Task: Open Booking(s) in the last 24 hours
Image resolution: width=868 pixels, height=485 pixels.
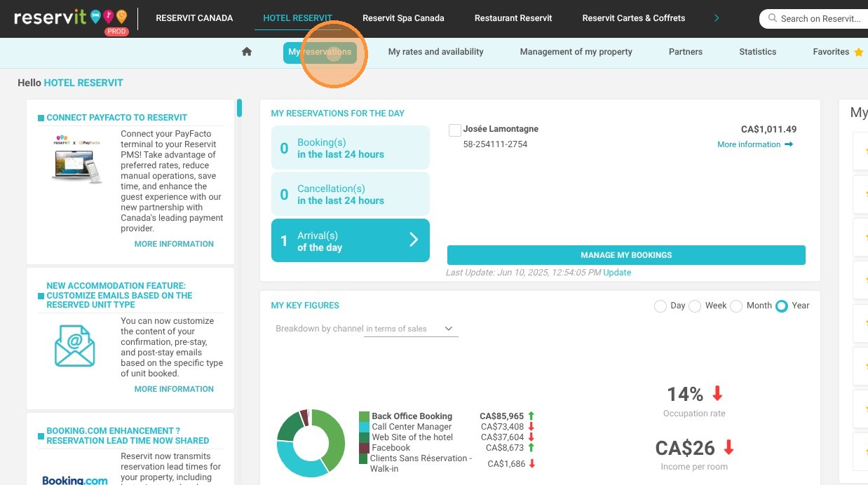Action: click(351, 148)
